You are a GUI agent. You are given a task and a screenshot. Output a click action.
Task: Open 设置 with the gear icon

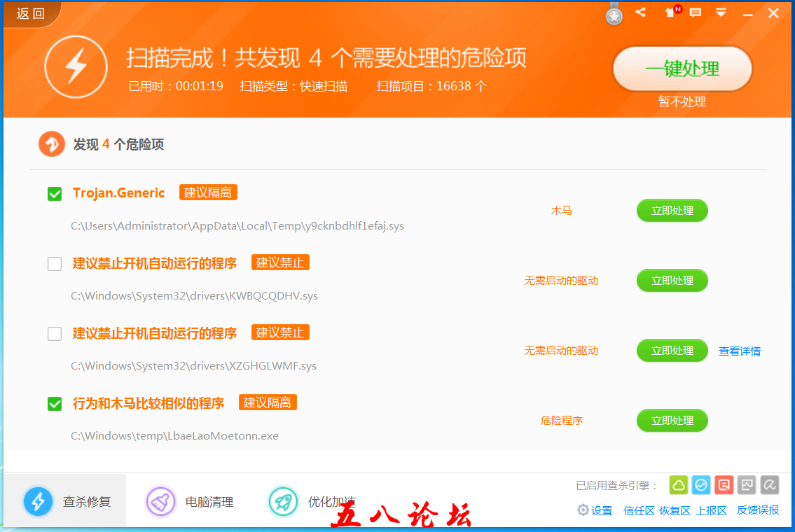(x=595, y=510)
